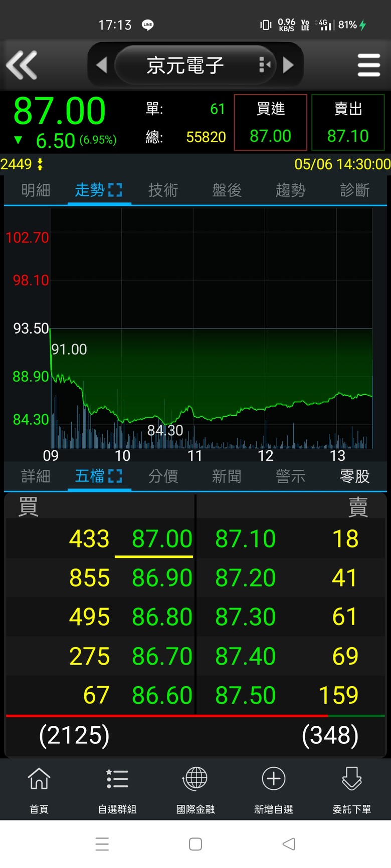The height and width of the screenshot is (868, 391).
Task: Switch to 明細 tab
Action: pos(36,190)
